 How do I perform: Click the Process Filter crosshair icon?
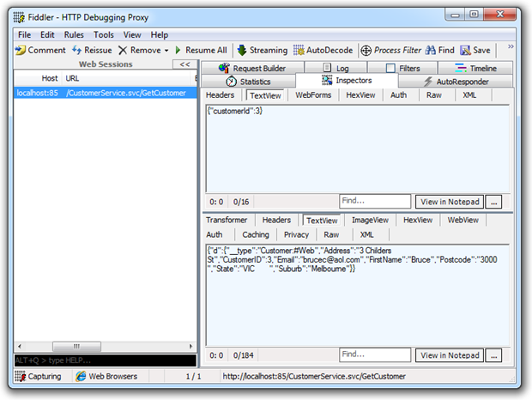(x=366, y=51)
